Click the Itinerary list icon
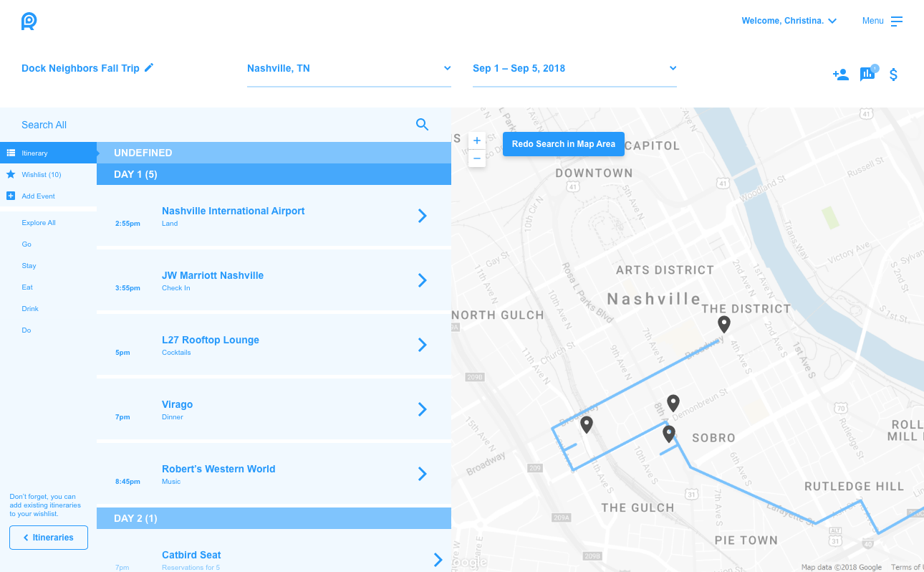Screen dimensions: 924x572 (x=11, y=153)
